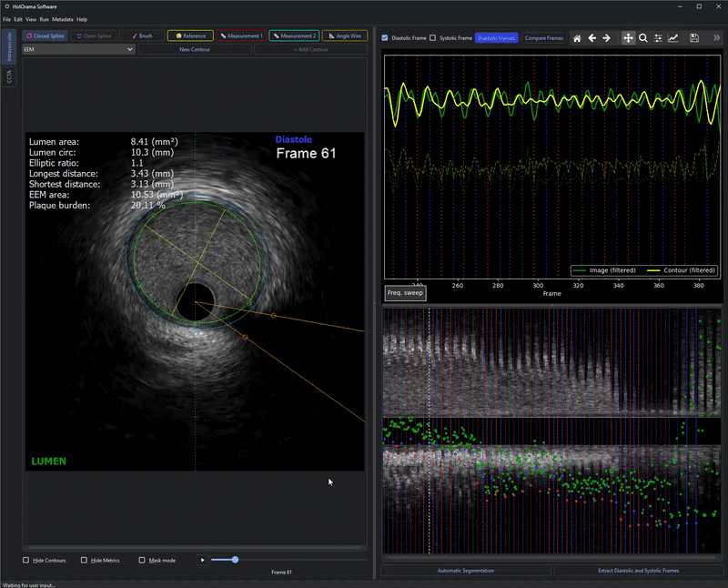Go back to previous plot view

pyautogui.click(x=592, y=38)
